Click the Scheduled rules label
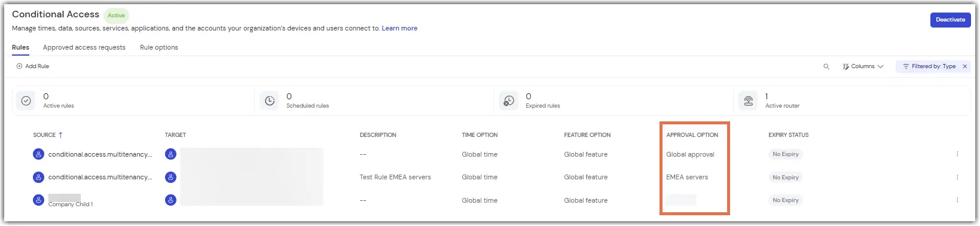 [x=307, y=106]
